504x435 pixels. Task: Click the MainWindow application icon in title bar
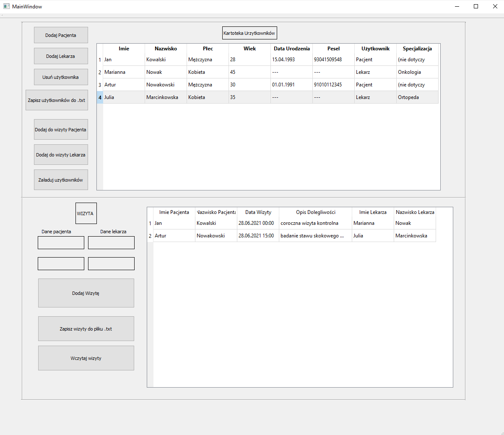coord(6,6)
